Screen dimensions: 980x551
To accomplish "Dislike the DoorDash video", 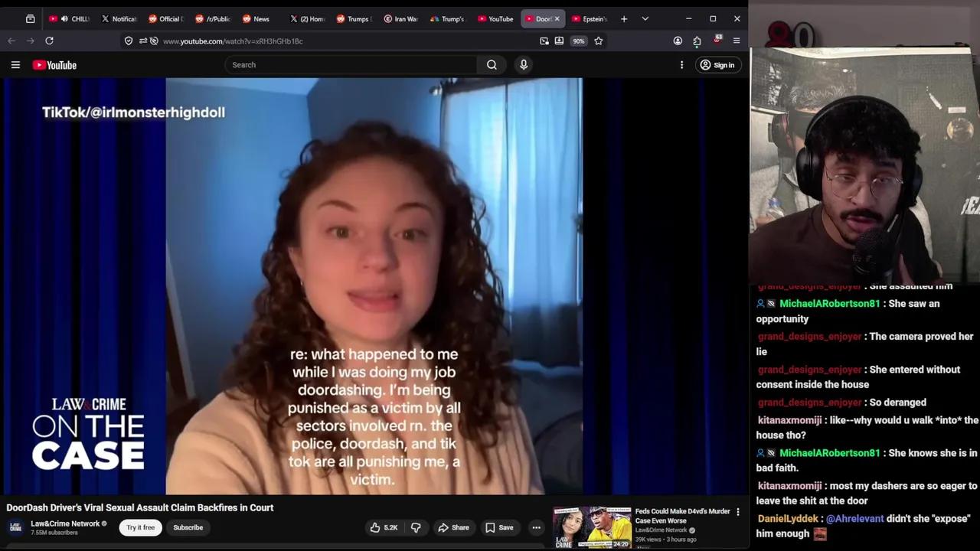I will point(416,527).
